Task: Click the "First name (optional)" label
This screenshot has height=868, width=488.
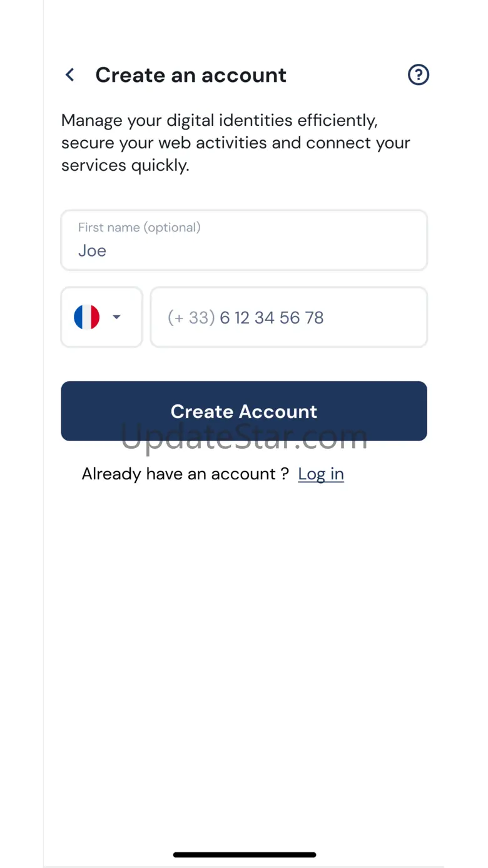Action: point(139,227)
